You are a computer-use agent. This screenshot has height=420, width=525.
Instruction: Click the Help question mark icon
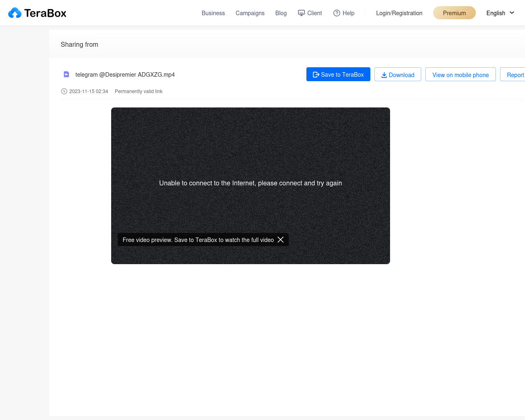(337, 13)
